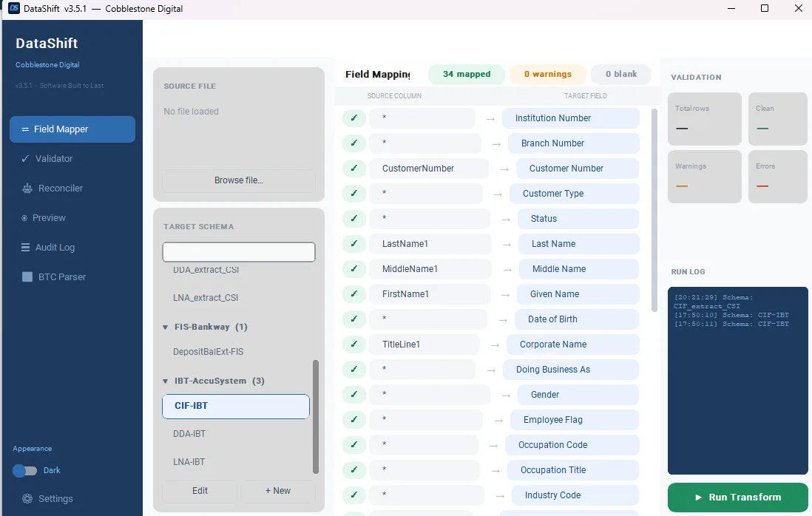Click the + New schema button
The image size is (812, 516).
[278, 491]
